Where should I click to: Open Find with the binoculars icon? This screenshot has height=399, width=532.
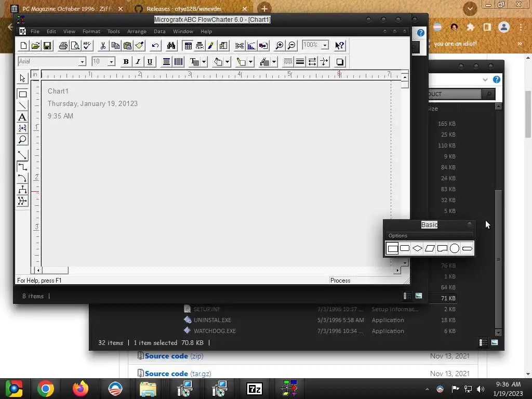[171, 46]
